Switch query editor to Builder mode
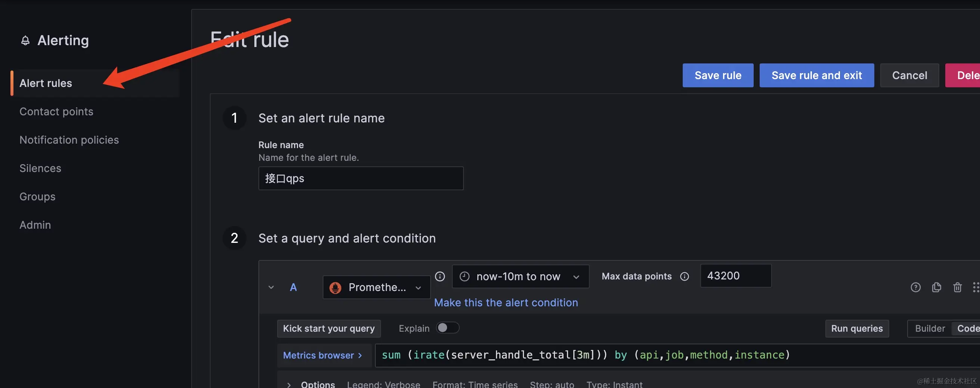 (930, 329)
